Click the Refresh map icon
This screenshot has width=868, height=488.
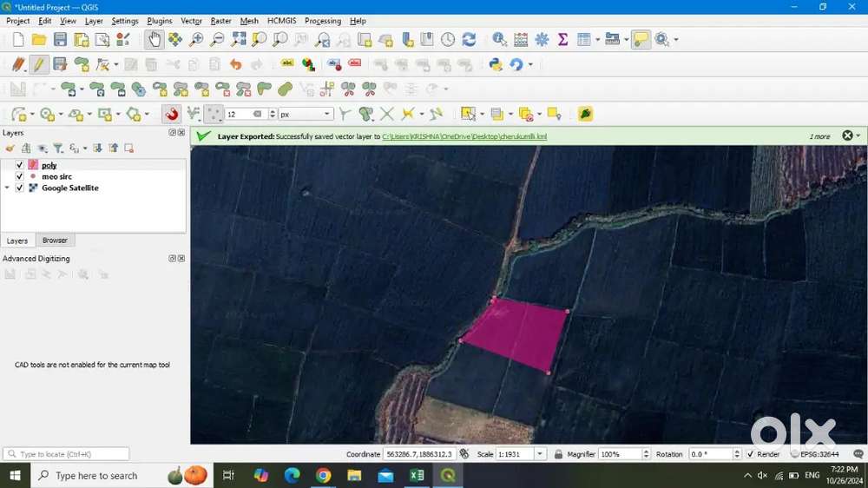(x=469, y=39)
